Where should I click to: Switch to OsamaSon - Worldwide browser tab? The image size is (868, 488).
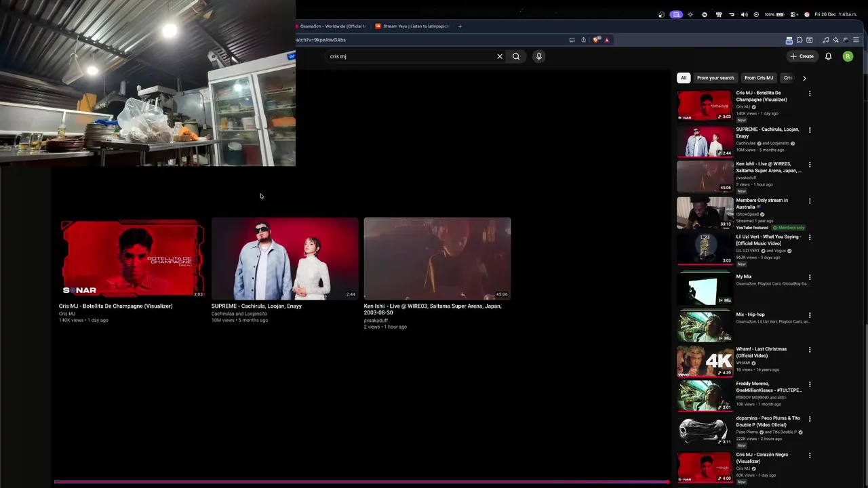332,26
